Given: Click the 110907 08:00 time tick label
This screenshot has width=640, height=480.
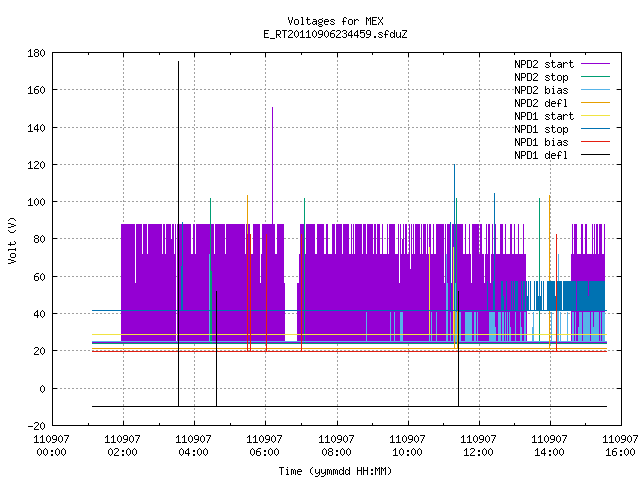Looking at the screenshot, I should point(336,445).
